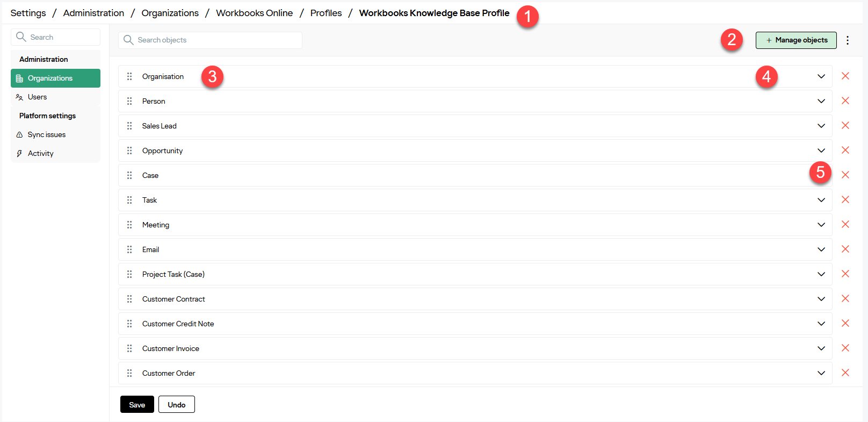868x422 pixels.
Task: Go to Administration breadcrumb
Action: pyautogui.click(x=93, y=13)
